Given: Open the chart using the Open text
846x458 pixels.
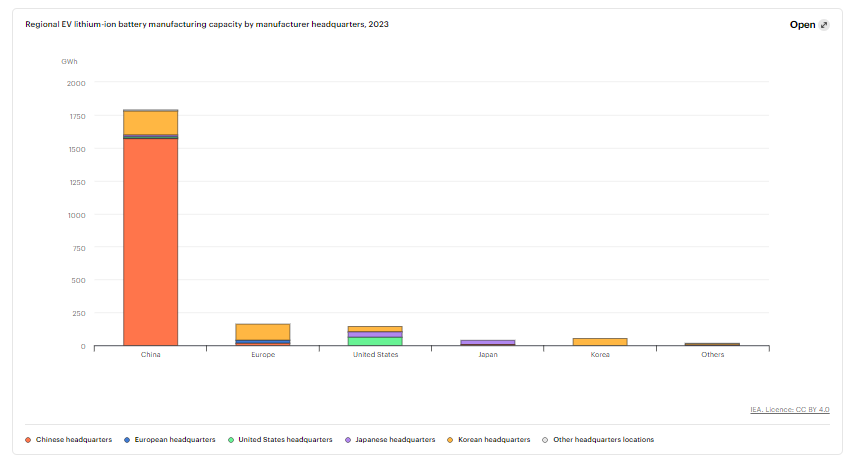Looking at the screenshot, I should (x=802, y=25).
